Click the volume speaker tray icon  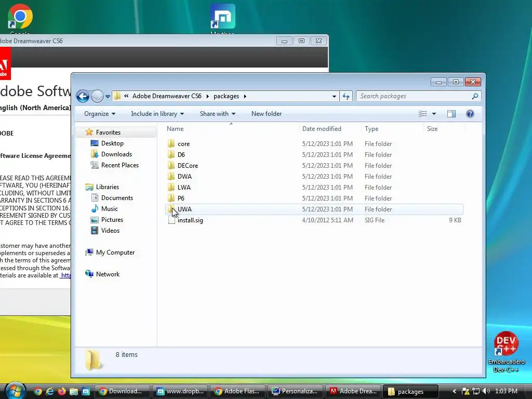tap(486, 391)
